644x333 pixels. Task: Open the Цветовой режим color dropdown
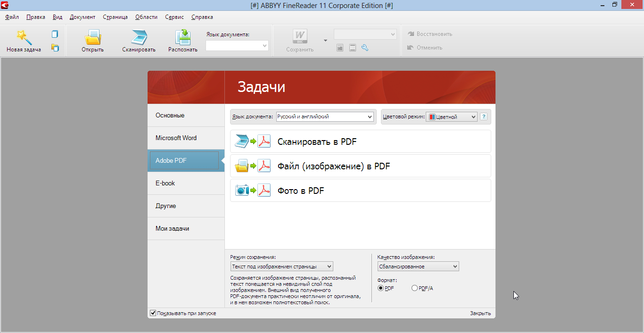pyautogui.click(x=451, y=117)
